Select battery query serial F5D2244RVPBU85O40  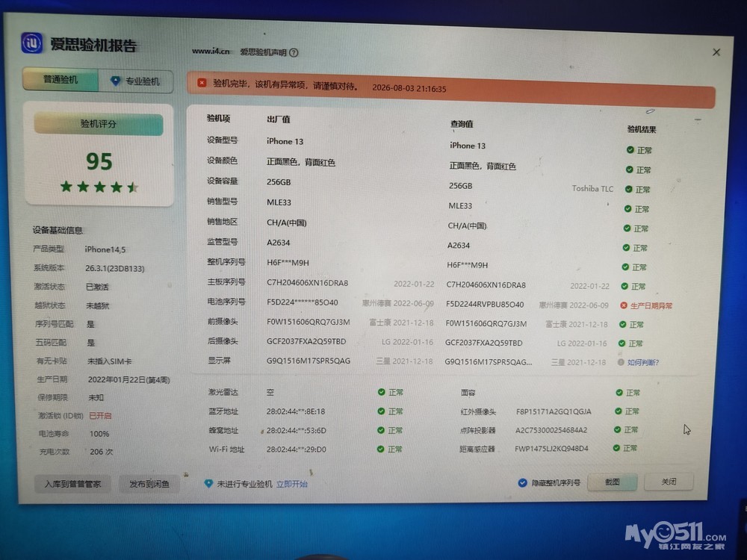(485, 305)
